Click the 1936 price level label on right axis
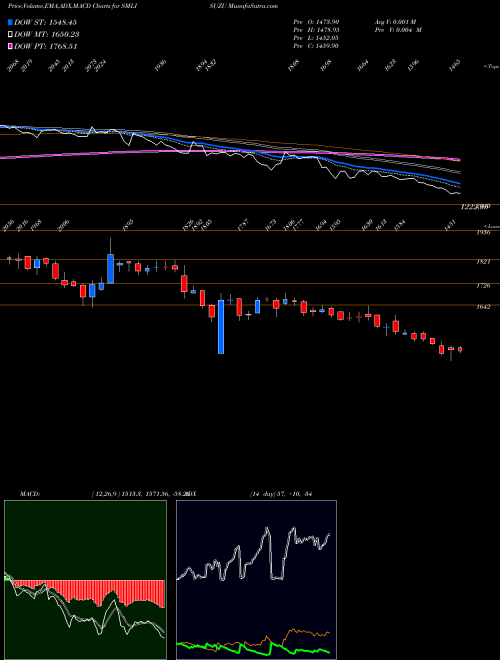 click(484, 232)
